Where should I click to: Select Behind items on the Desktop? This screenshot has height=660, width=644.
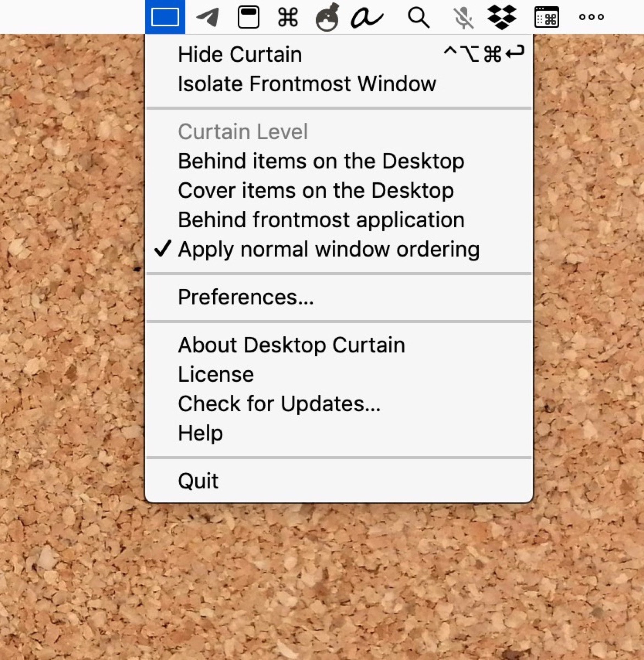click(321, 161)
